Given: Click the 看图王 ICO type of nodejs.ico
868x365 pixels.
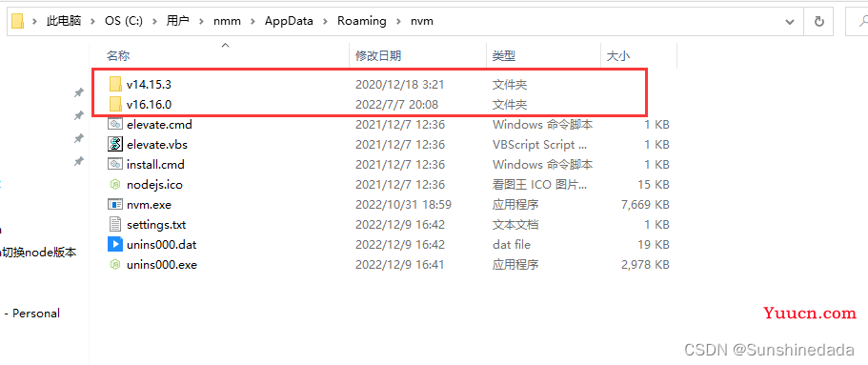Looking at the screenshot, I should (540, 185).
